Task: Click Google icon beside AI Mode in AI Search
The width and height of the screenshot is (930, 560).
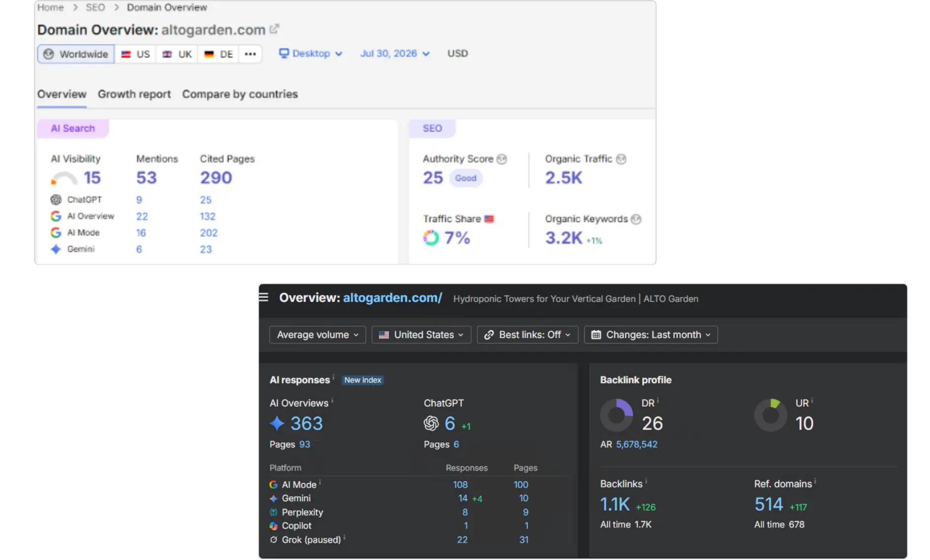Action: click(56, 232)
